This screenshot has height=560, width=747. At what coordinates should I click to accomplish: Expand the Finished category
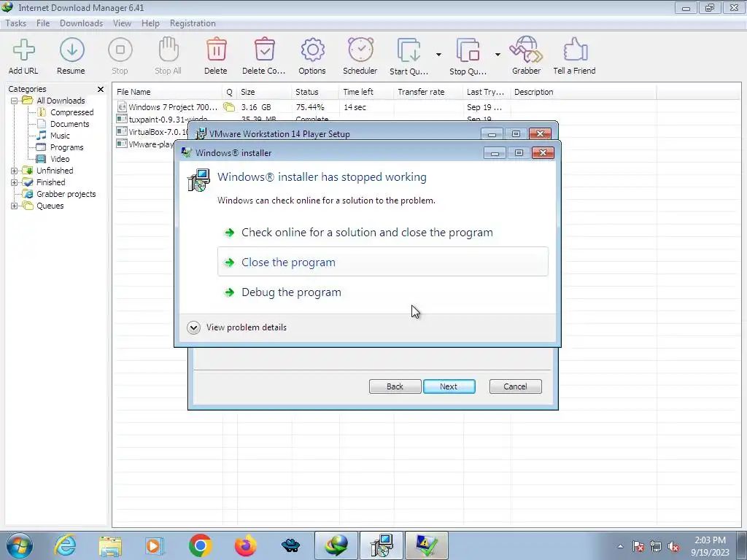(x=15, y=182)
